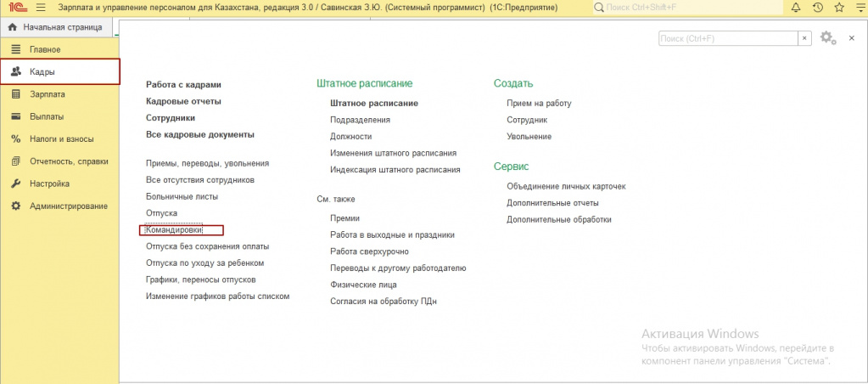Open the Главное section

(59, 49)
